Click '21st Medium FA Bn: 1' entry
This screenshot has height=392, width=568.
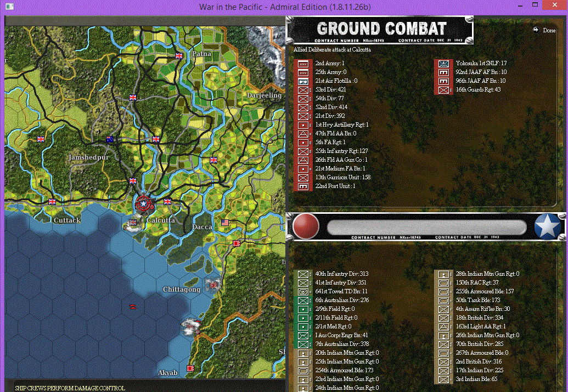(x=340, y=168)
